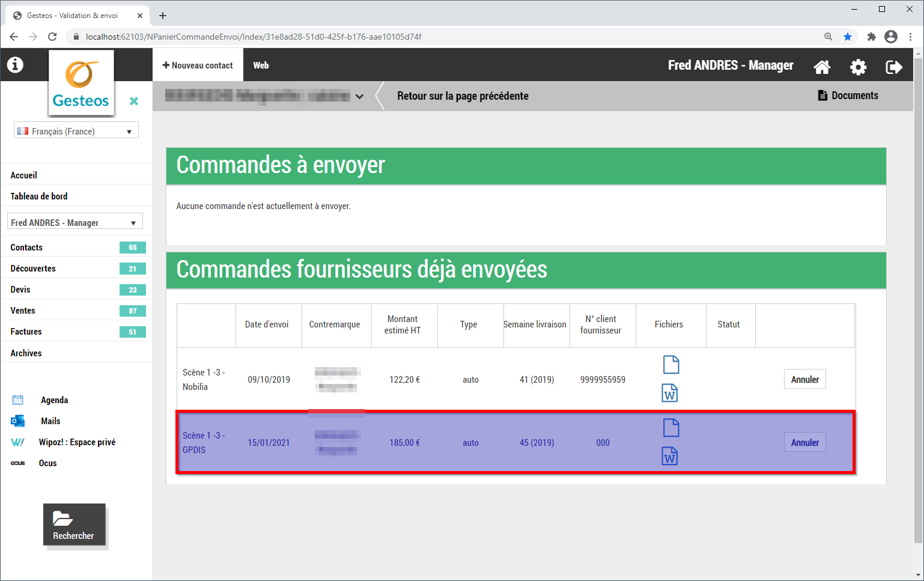Go to Factures in the sidebar
This screenshot has height=581, width=924.
(26, 332)
